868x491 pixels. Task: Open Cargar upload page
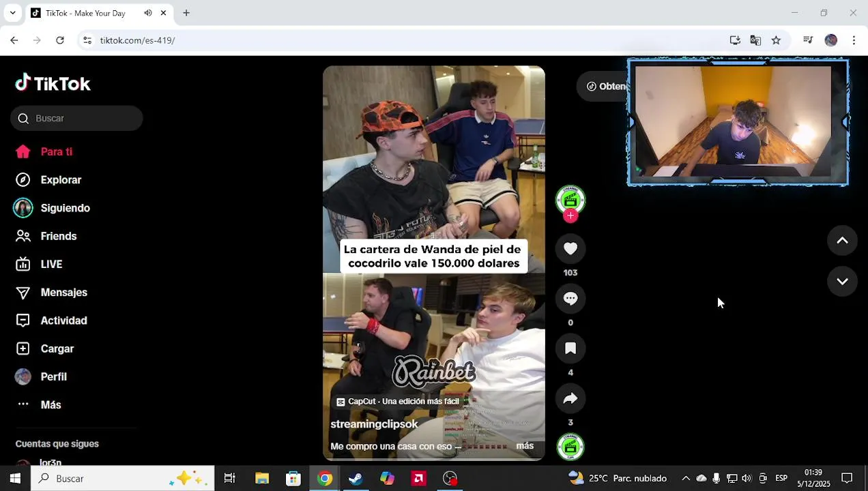click(44, 348)
